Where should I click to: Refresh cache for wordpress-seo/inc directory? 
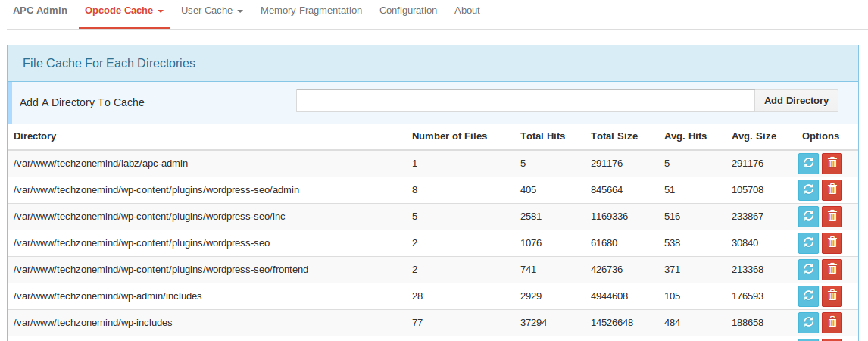point(808,217)
